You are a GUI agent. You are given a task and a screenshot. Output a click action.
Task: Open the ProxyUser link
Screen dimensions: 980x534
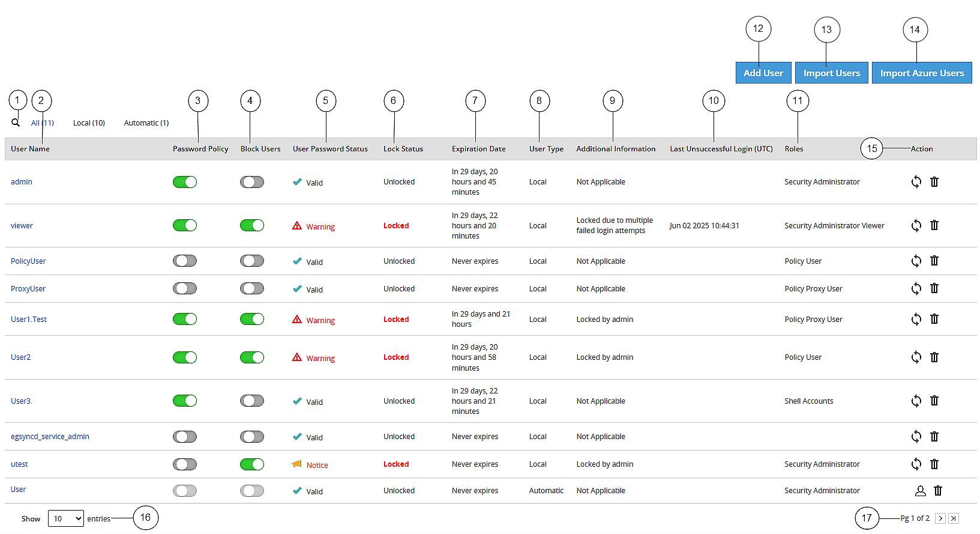point(28,288)
